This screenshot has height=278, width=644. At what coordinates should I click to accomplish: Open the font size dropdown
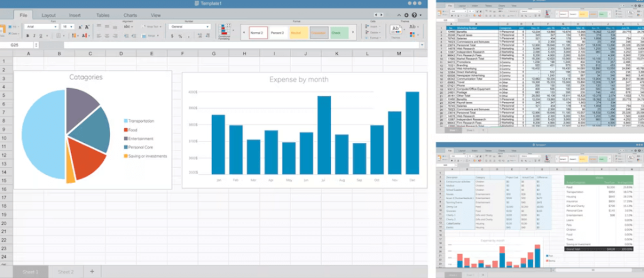67,27
